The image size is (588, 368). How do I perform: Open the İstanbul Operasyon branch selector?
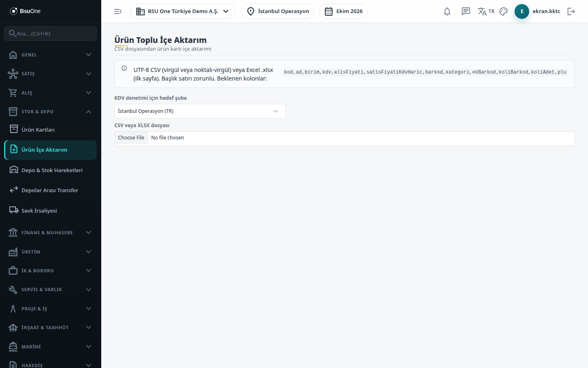tap(278, 11)
